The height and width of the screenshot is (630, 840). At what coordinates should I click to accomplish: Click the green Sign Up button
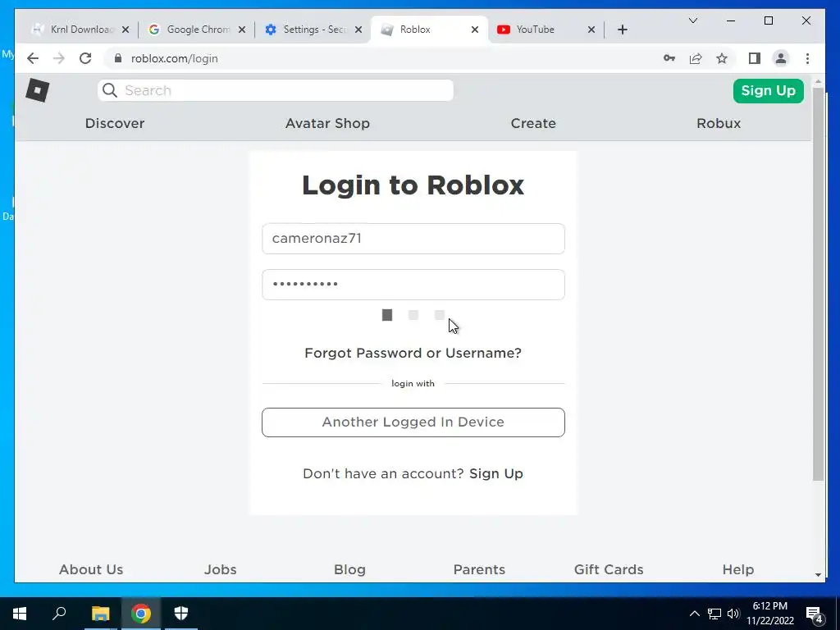[x=768, y=90]
